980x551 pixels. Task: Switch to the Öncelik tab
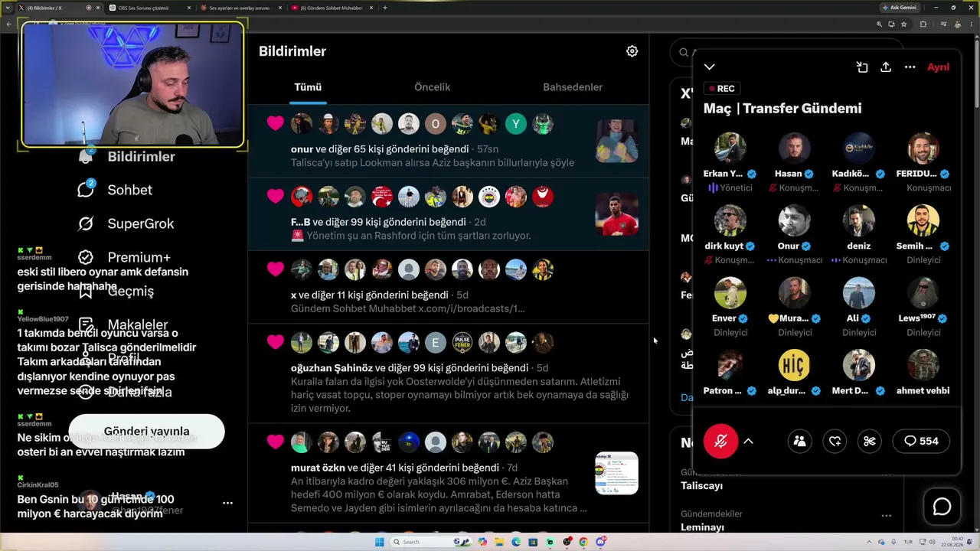click(x=432, y=87)
